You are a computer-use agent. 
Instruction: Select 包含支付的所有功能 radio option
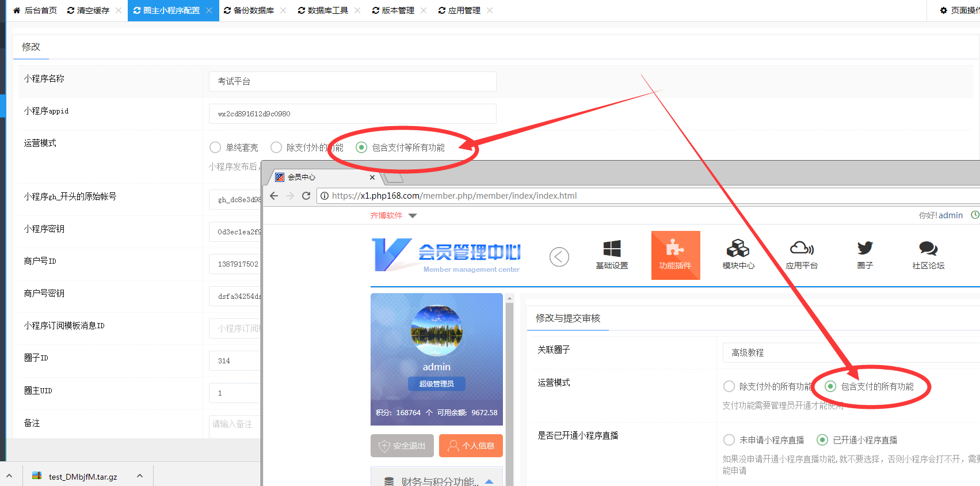[x=830, y=386]
